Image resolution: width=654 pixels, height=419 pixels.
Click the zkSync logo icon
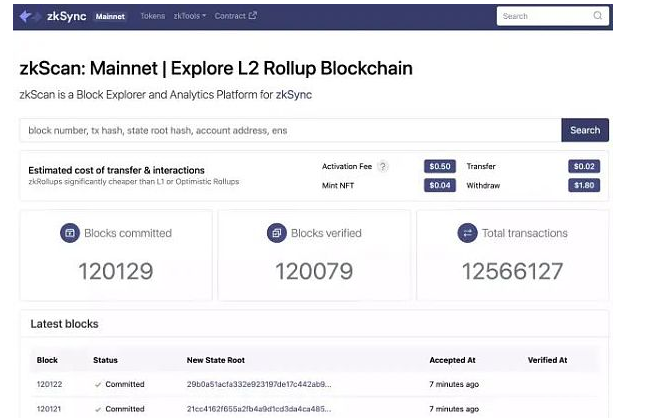pyautogui.click(x=30, y=16)
